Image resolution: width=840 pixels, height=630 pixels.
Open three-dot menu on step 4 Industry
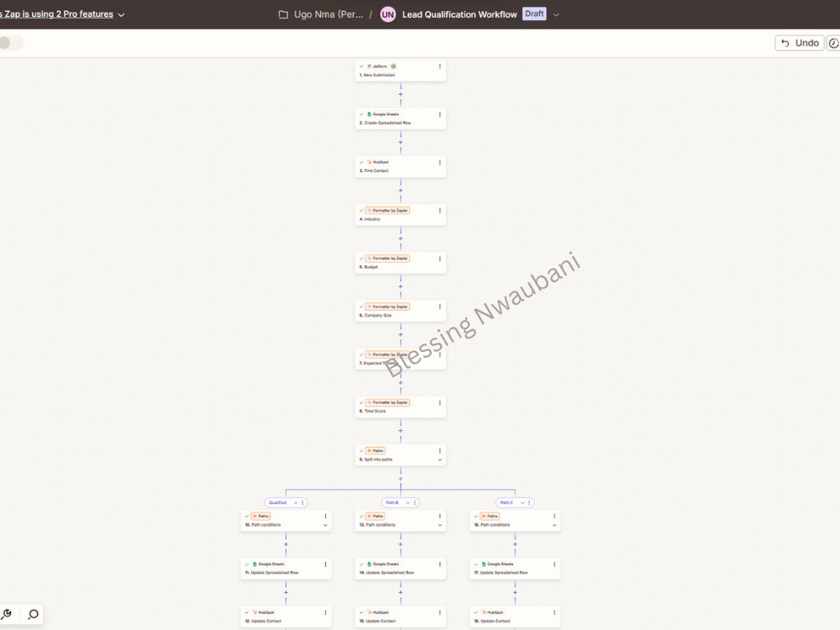440,211
